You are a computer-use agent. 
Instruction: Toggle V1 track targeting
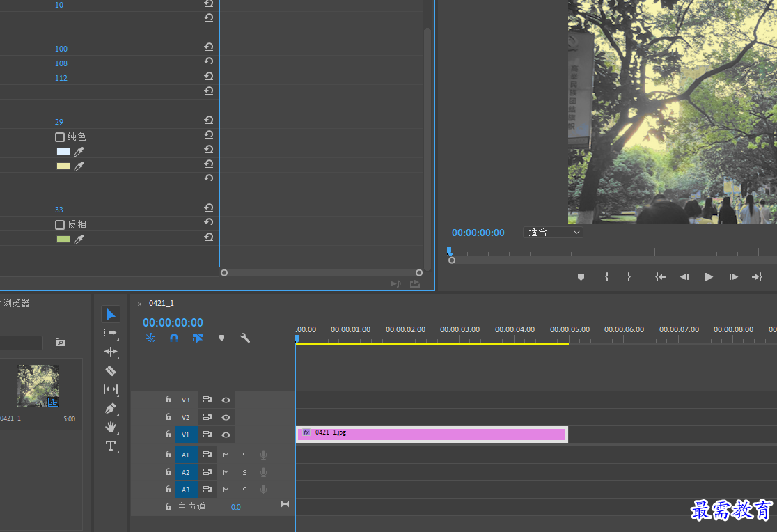coord(186,435)
